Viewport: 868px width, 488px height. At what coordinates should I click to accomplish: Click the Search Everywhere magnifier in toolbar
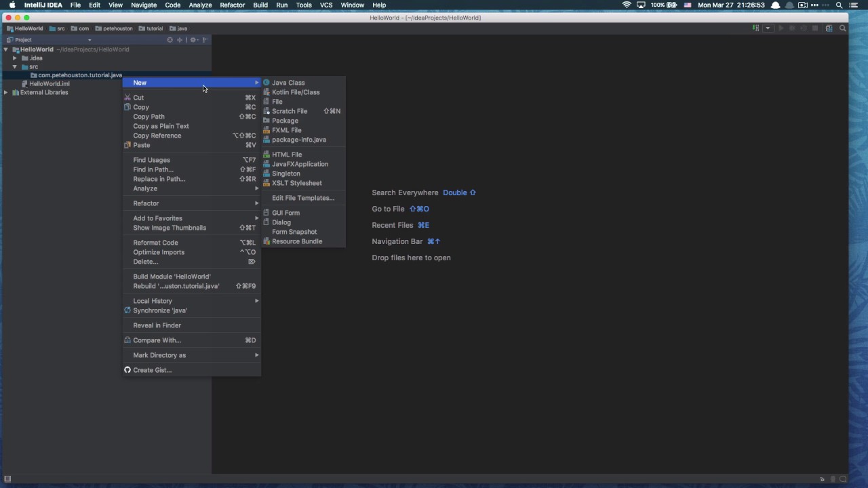(843, 28)
